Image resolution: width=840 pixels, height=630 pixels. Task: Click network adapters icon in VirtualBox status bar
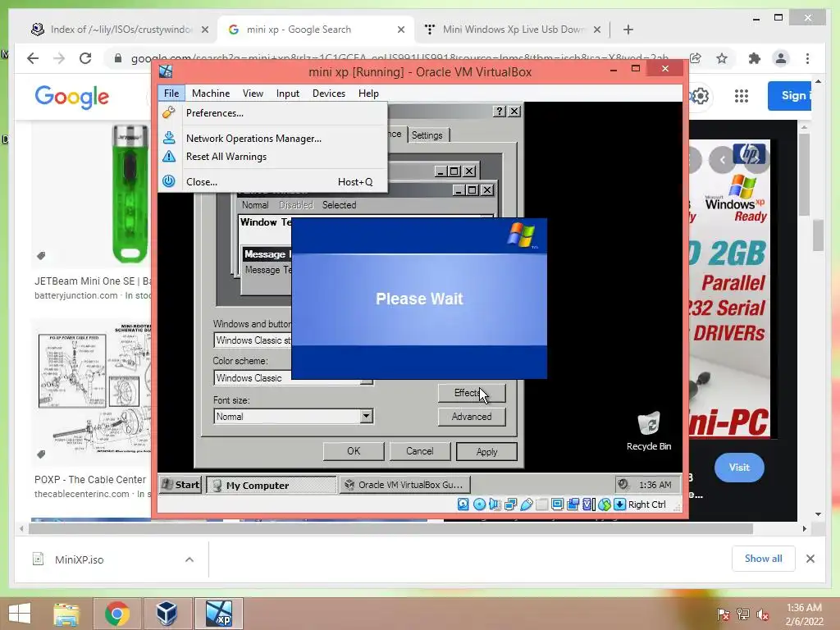(x=510, y=504)
